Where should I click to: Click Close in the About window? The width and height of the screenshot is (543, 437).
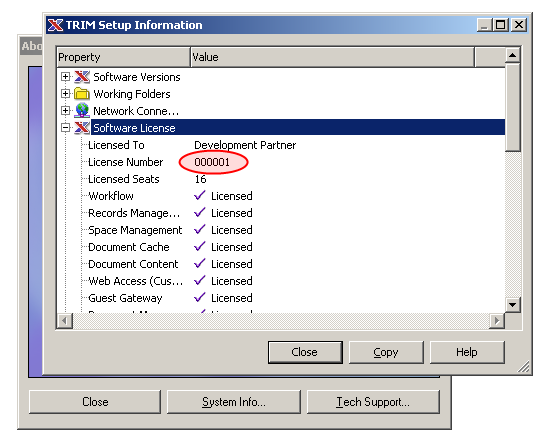tap(95, 402)
